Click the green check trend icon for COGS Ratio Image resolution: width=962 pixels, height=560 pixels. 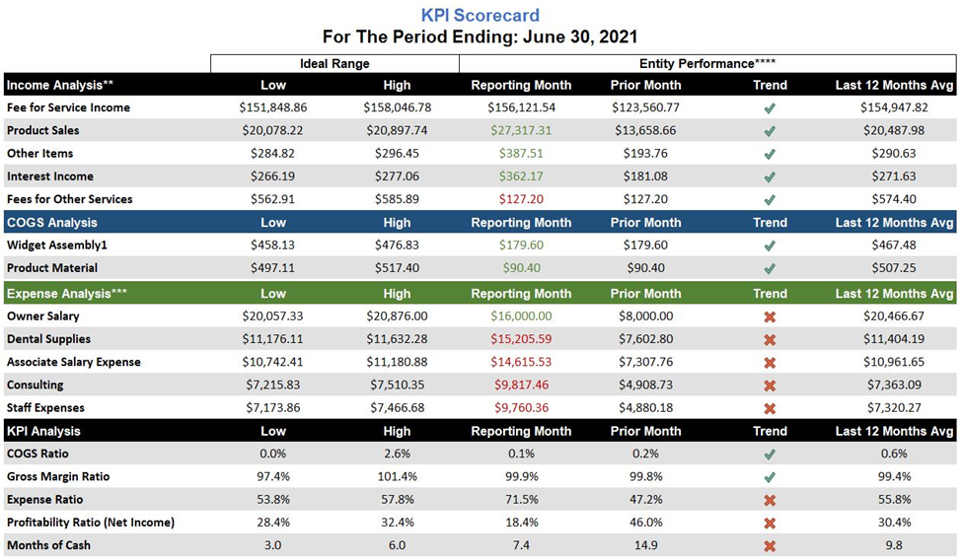[x=770, y=455]
